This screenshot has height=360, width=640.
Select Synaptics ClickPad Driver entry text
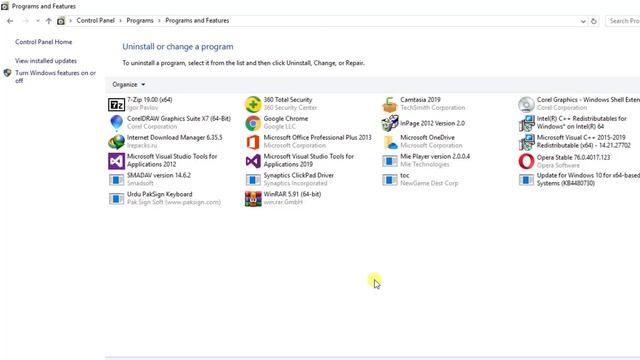click(x=299, y=175)
